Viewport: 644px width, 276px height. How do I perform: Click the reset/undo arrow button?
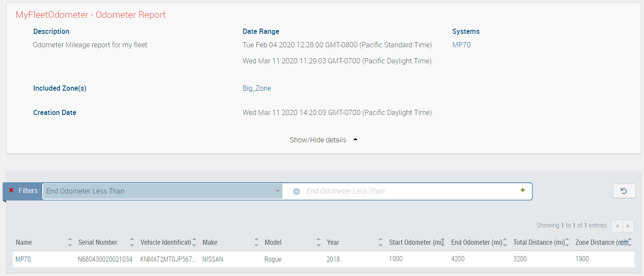coord(624,191)
